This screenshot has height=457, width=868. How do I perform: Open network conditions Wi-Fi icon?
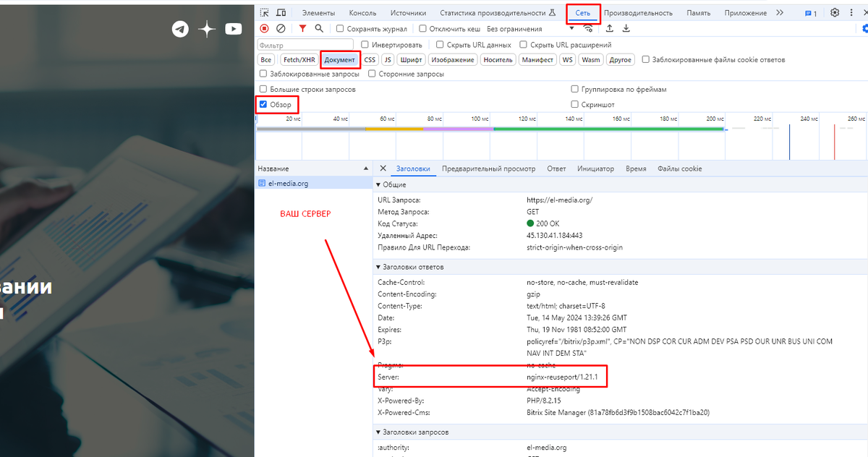point(588,28)
